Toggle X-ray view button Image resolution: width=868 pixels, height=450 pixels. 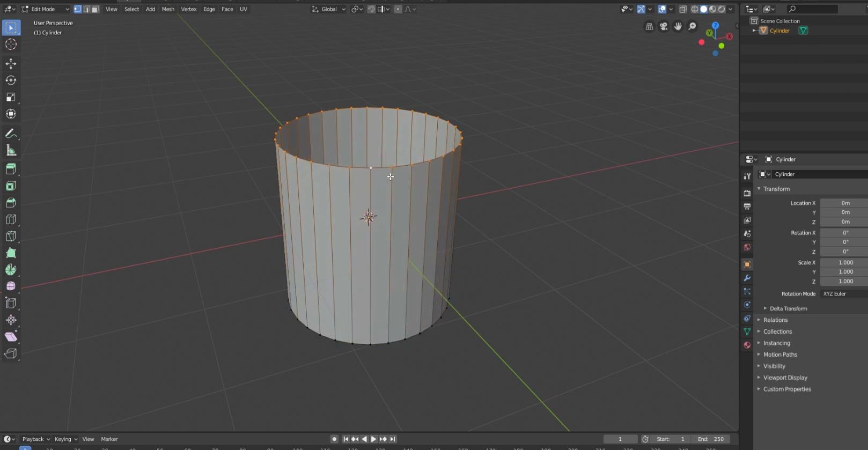(682, 9)
